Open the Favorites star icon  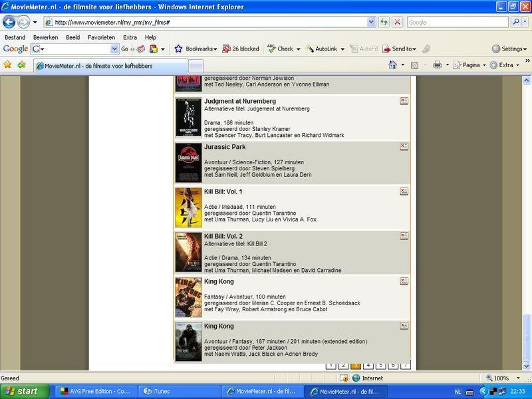point(8,65)
